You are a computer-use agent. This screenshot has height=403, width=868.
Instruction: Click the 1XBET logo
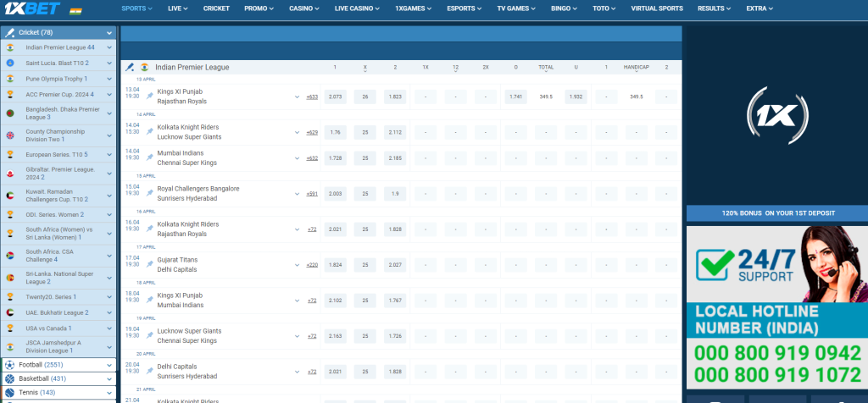[32, 8]
